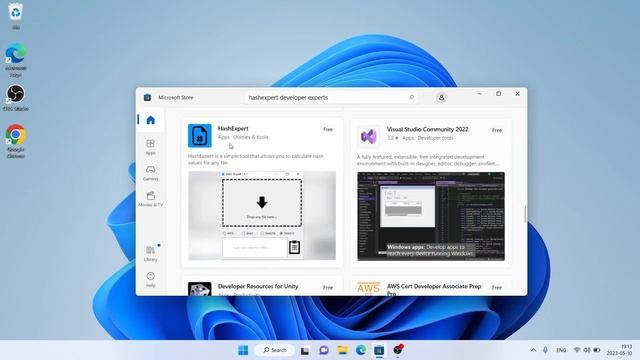The image size is (640, 360).
Task: Open the Google Chrome desktop shortcut
Action: click(16, 141)
